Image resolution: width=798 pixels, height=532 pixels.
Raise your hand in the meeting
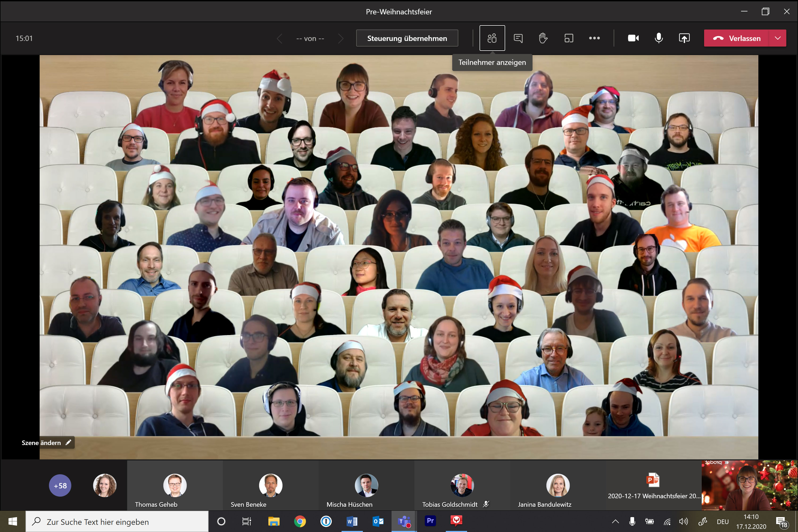point(543,38)
